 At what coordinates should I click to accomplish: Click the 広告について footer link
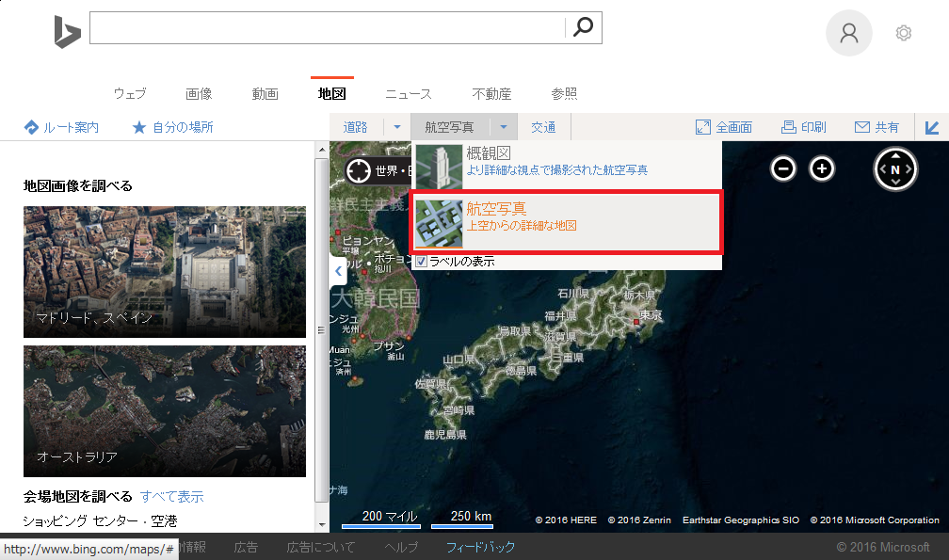pos(321,548)
